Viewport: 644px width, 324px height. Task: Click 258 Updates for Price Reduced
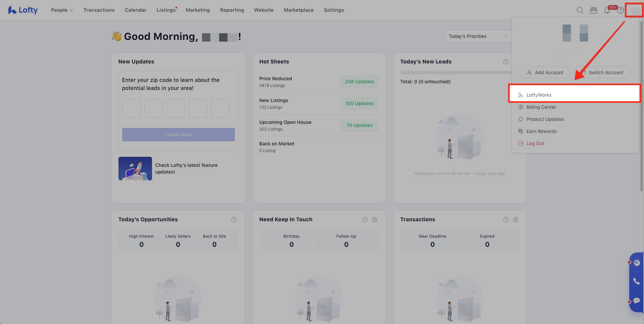[359, 82]
